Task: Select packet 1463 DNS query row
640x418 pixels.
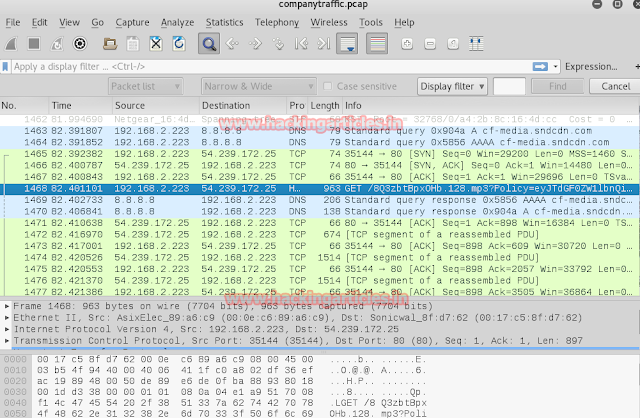Action: point(320,131)
